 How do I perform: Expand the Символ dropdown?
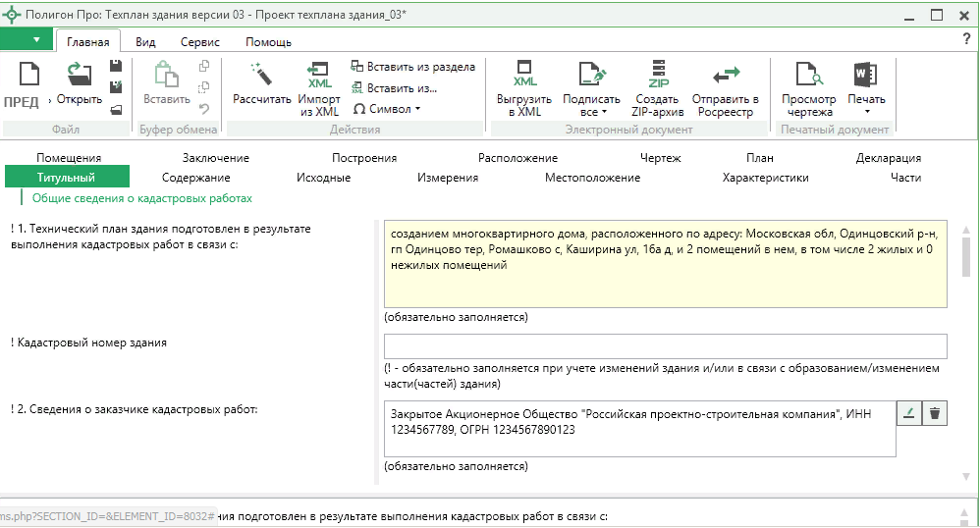(x=387, y=109)
